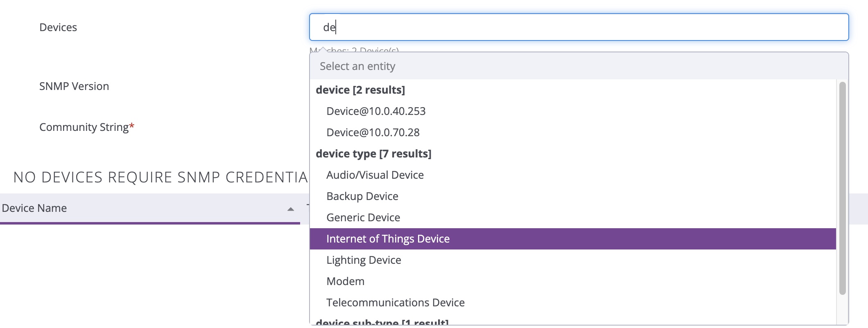Click the entity dropdown vertical scrollbar
Image resolution: width=868 pixels, height=328 pixels.
click(842, 188)
